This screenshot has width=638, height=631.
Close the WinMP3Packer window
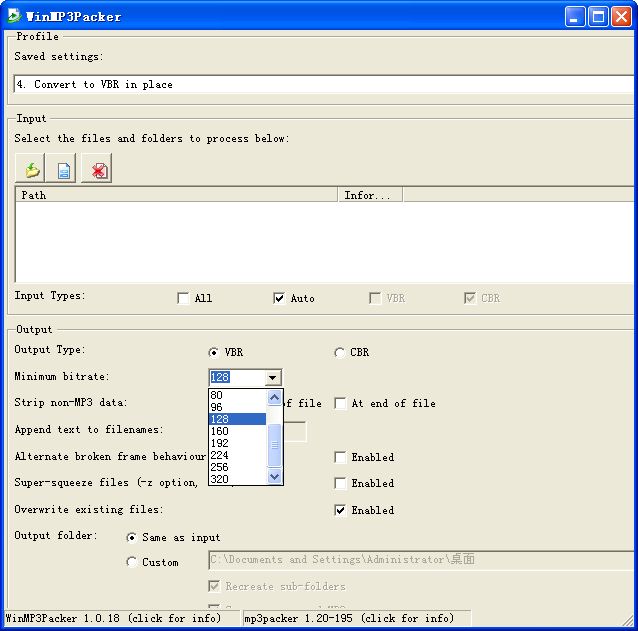(x=621, y=17)
